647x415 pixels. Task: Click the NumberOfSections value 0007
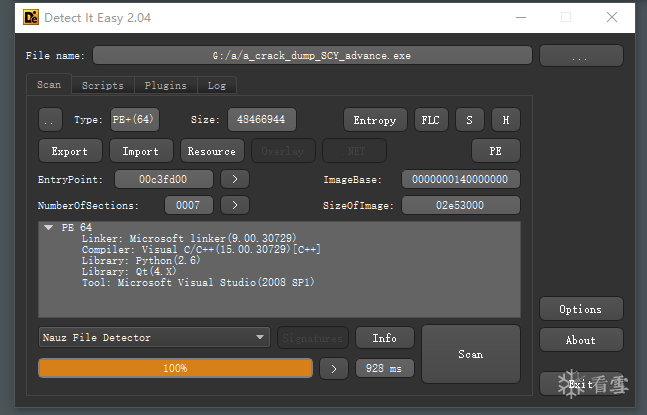(189, 205)
